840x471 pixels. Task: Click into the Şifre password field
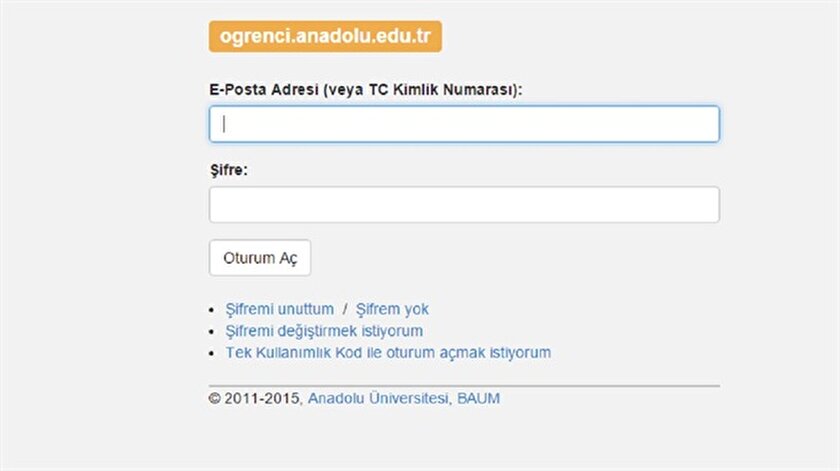(x=464, y=205)
